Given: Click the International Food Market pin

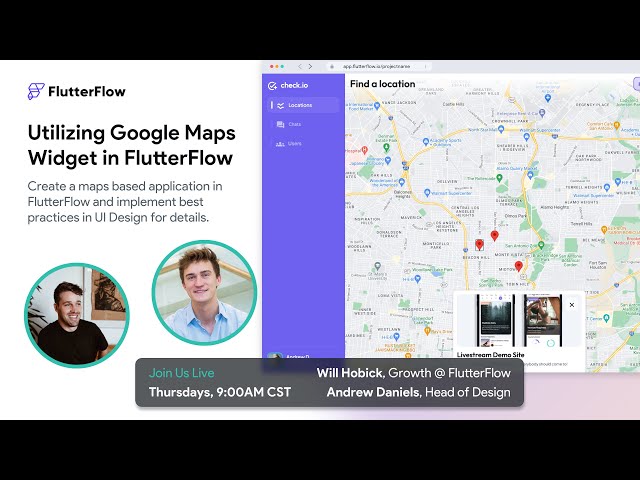Looking at the screenshot, I should tap(377, 106).
